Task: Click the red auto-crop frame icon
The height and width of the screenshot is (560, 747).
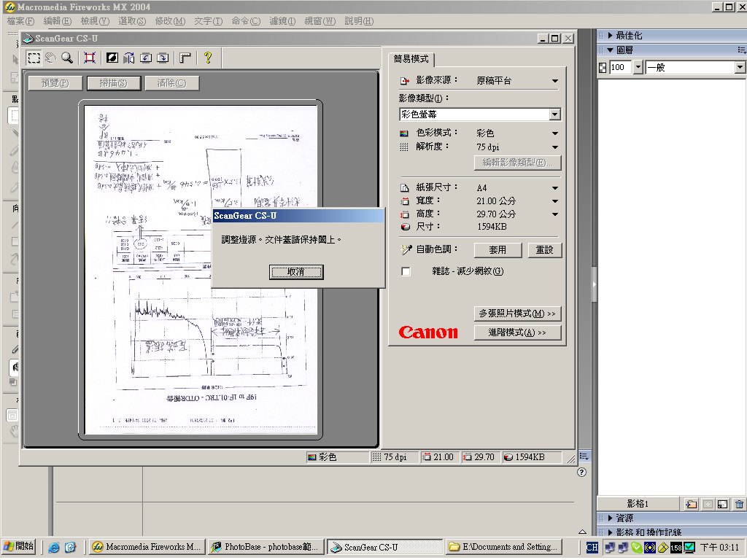Action: point(90,58)
